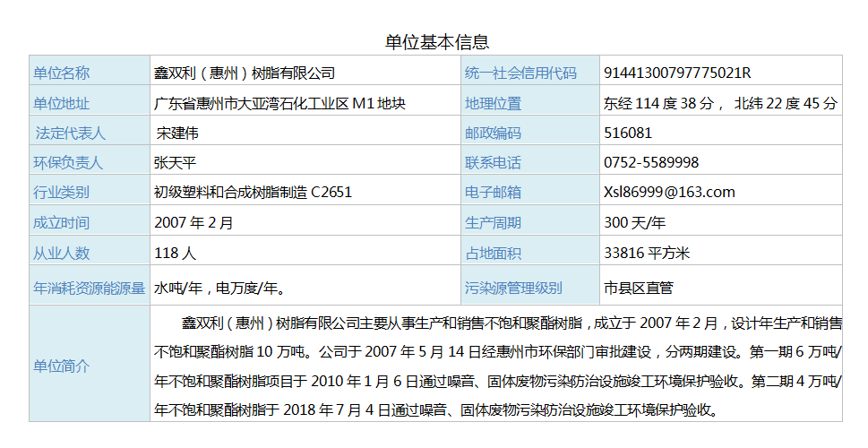The image size is (868, 448).
Task: Click the 单位简介 label cell
Action: click(62, 366)
